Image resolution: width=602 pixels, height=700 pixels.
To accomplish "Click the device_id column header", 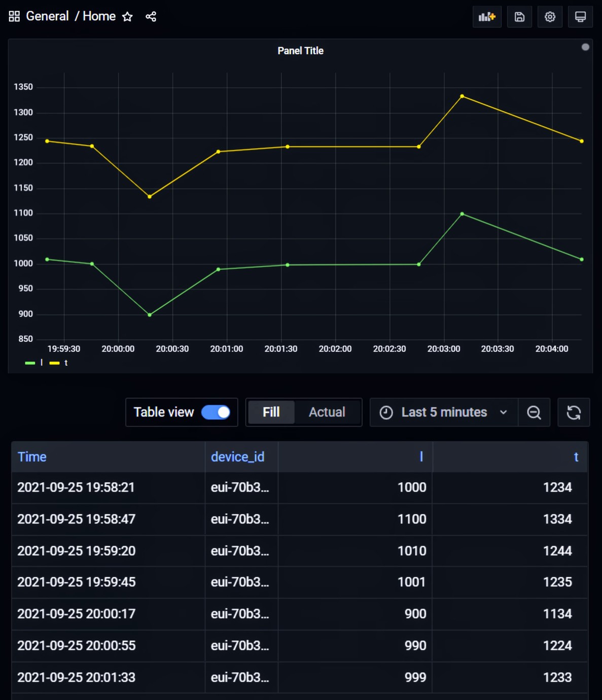I will click(x=237, y=457).
